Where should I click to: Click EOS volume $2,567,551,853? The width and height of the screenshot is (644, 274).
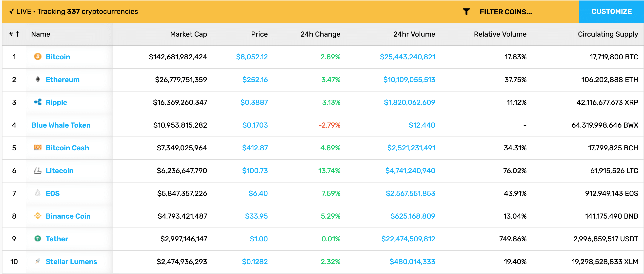[410, 194]
